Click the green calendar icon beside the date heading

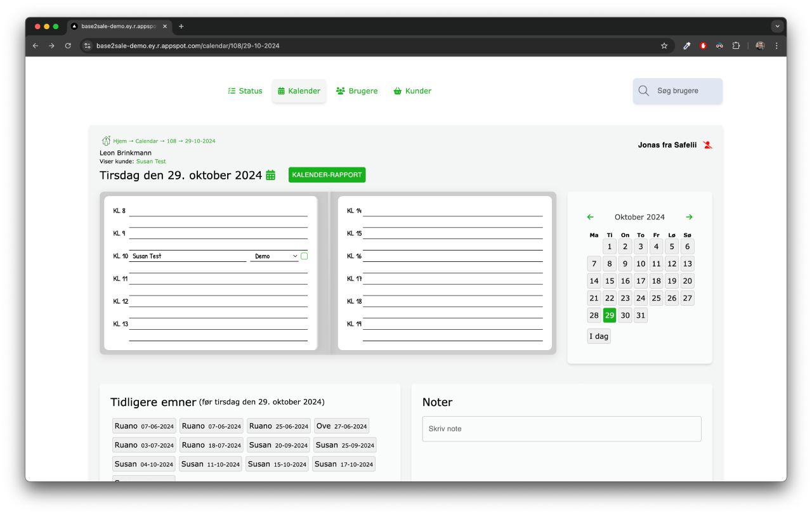[x=271, y=175]
